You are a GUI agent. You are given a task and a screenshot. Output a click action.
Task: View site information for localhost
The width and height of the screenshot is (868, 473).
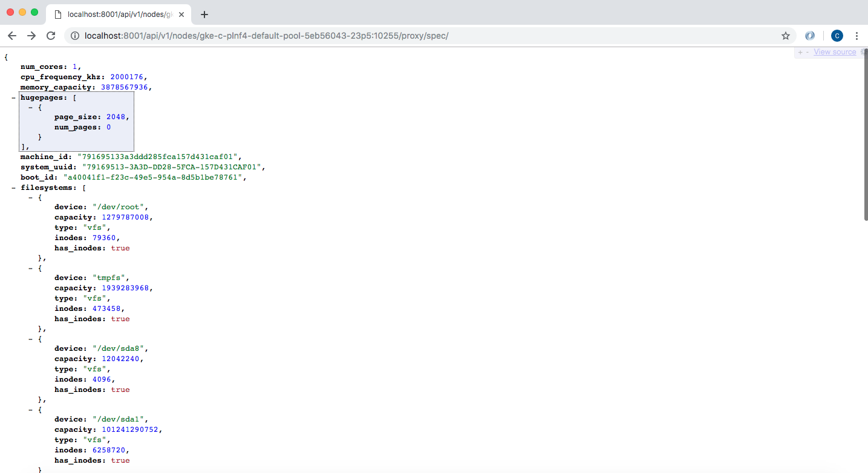point(75,36)
